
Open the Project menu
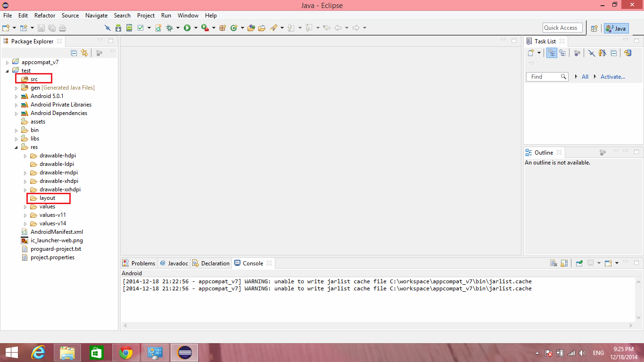tap(146, 16)
